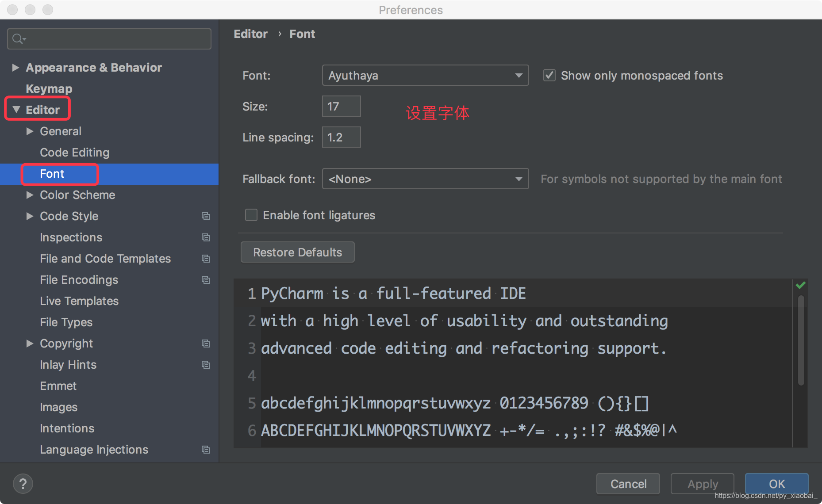
Task: Open Inspections settings page
Action: [x=71, y=237]
